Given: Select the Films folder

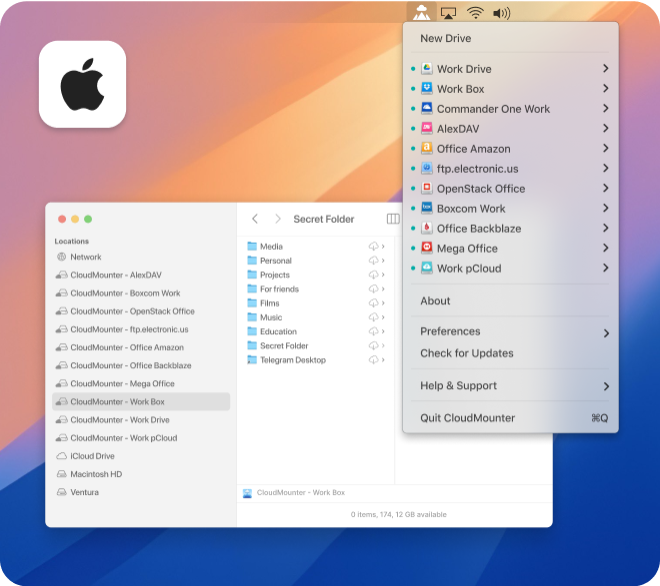Looking at the screenshot, I should (316, 303).
